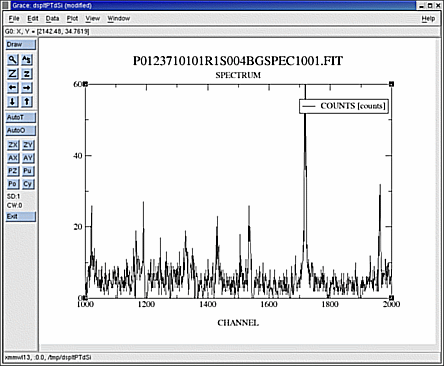
Task: Open the Data menu
Action: pos(52,19)
